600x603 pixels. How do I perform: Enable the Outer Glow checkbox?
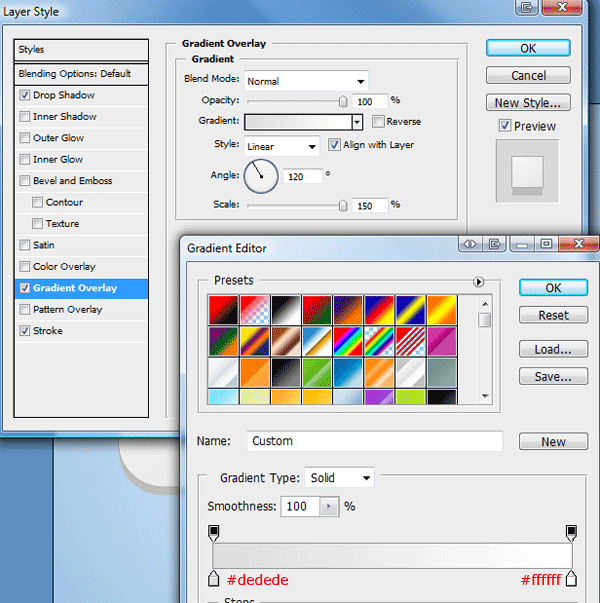pyautogui.click(x=25, y=138)
